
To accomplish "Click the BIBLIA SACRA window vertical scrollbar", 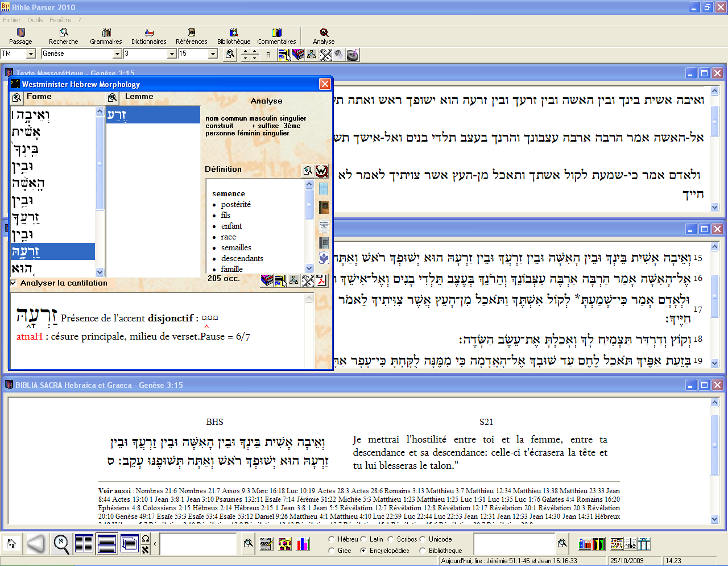I will [x=715, y=461].
